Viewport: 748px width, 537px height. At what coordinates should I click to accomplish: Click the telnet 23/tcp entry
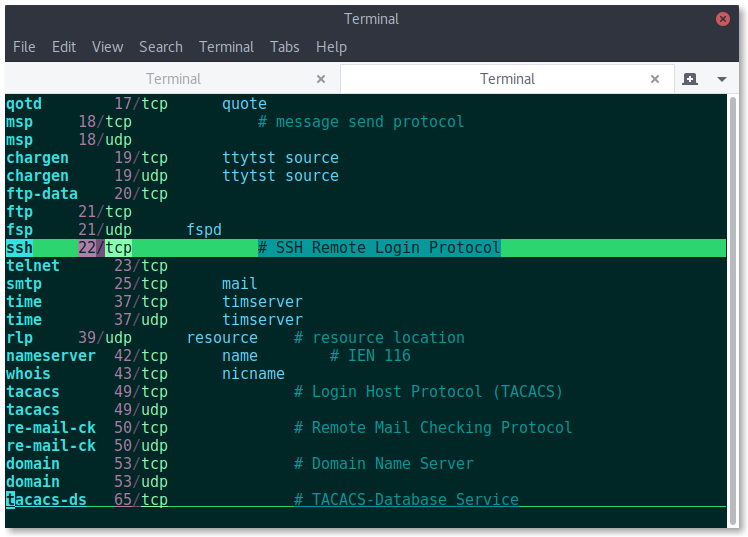(x=86, y=266)
